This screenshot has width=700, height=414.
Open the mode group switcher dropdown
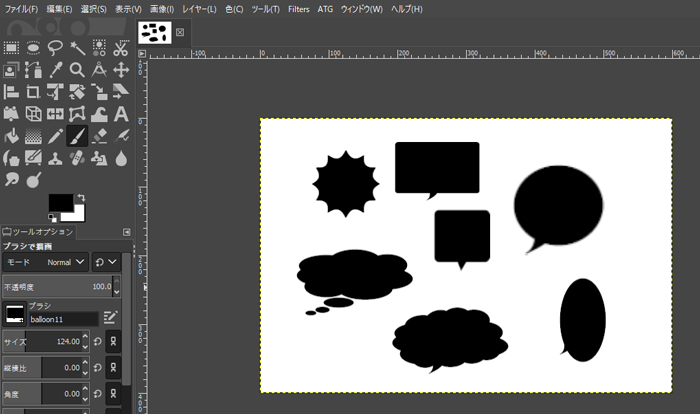[105, 261]
